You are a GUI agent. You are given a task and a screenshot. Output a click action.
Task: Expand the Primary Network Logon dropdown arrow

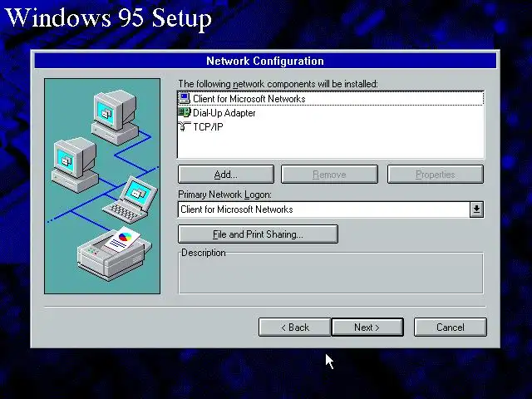(476, 209)
